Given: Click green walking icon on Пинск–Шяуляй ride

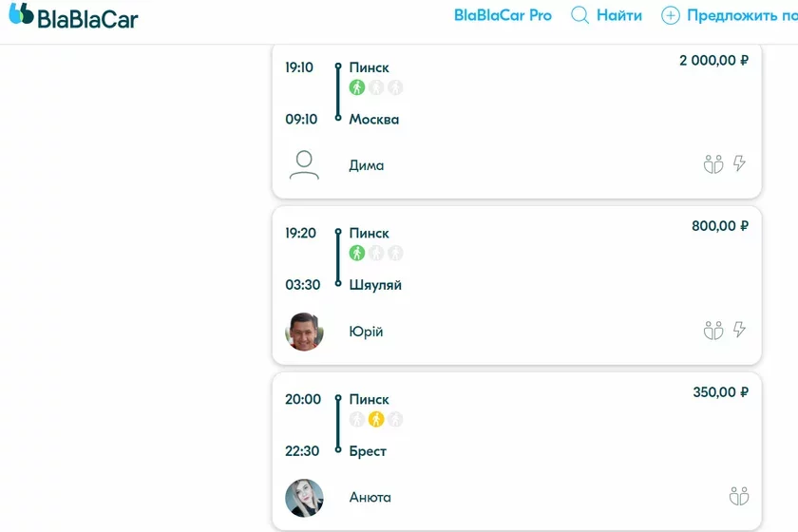Looking at the screenshot, I should pos(357,253).
